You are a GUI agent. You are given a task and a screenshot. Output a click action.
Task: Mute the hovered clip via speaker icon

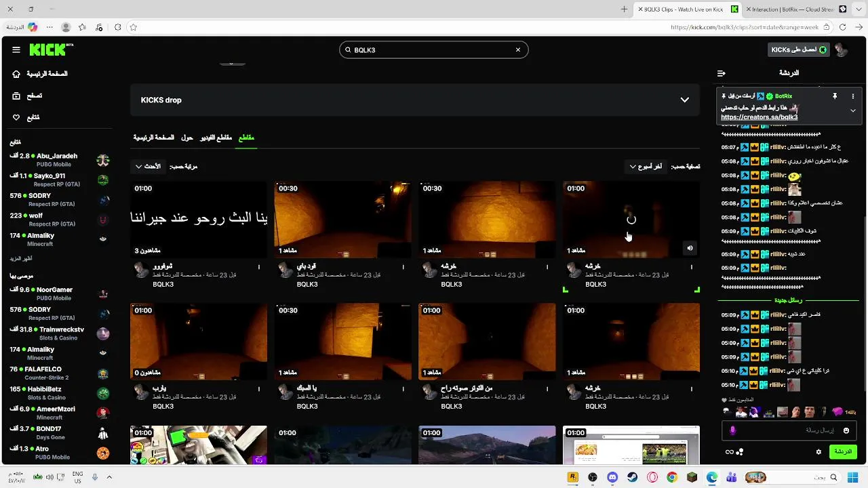coord(690,248)
